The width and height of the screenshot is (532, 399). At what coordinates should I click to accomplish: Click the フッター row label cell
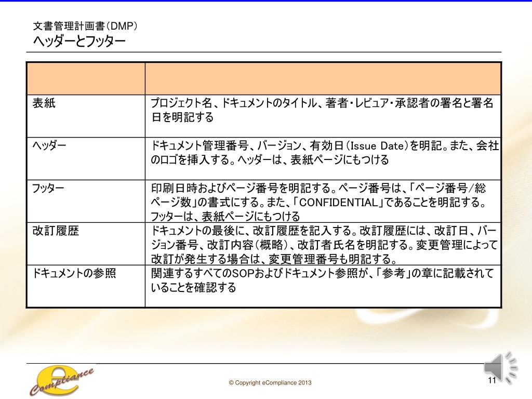[x=86, y=201]
